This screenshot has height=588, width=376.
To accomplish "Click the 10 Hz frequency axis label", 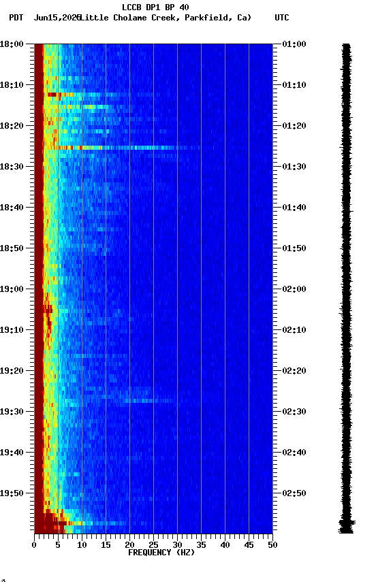I will click(x=82, y=545).
